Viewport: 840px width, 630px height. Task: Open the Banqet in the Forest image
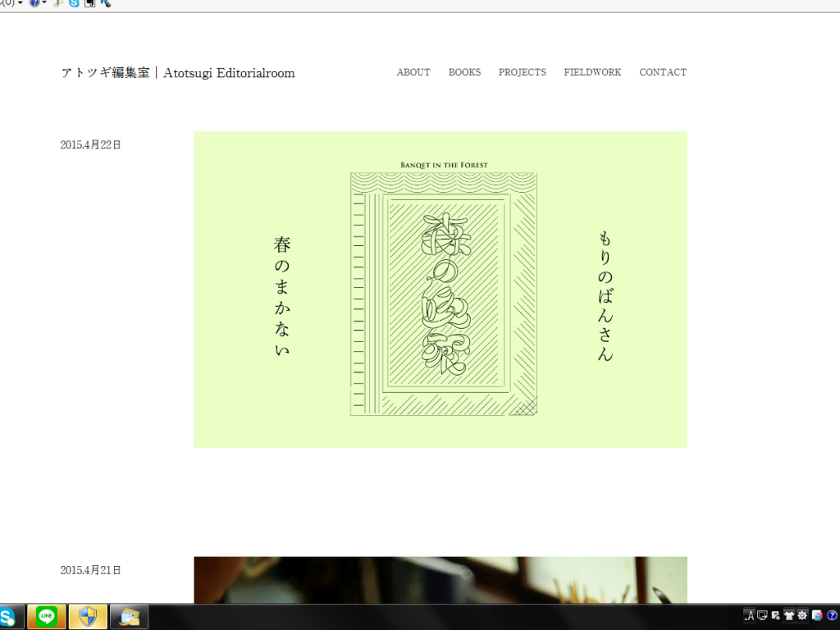(x=441, y=290)
